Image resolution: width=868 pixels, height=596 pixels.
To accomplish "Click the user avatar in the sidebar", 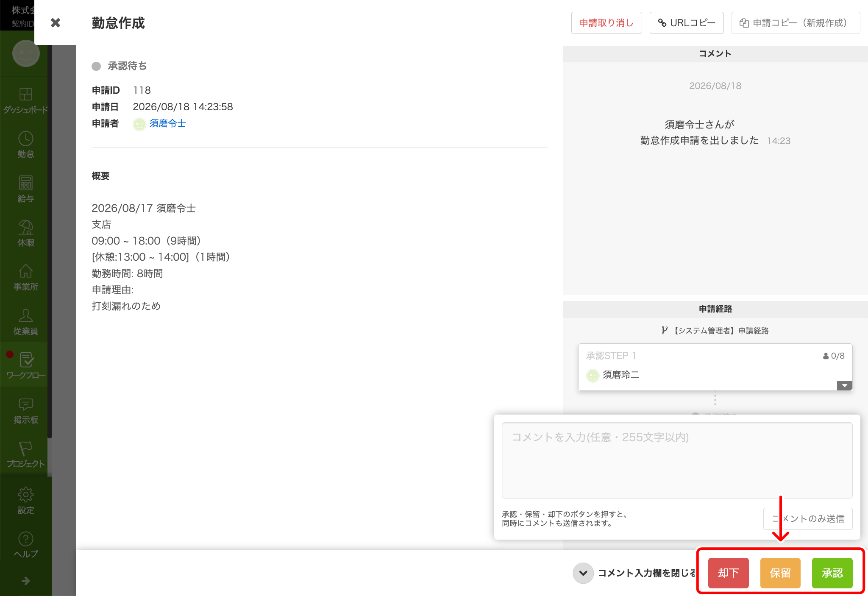I will point(26,54).
